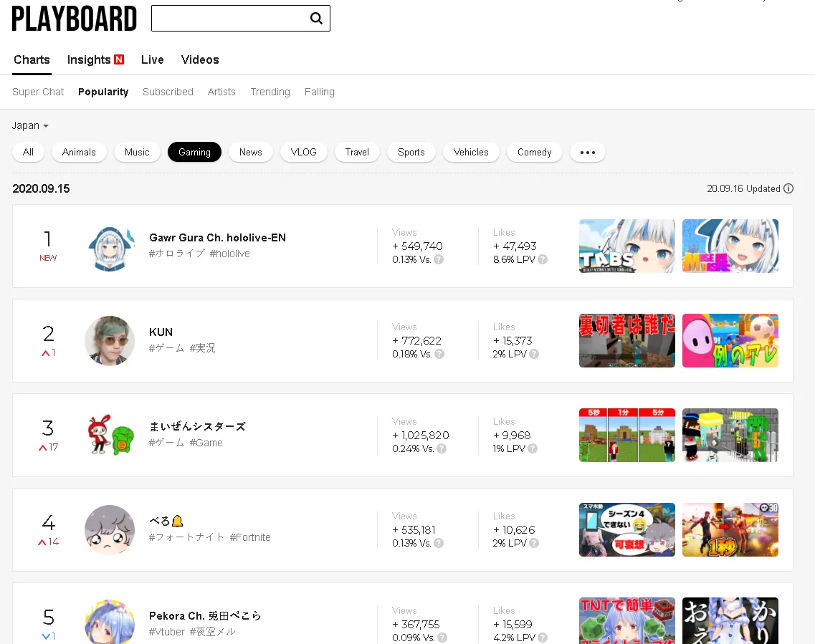Click べる Views Vs. help icon
The image size is (815, 644).
439,543
